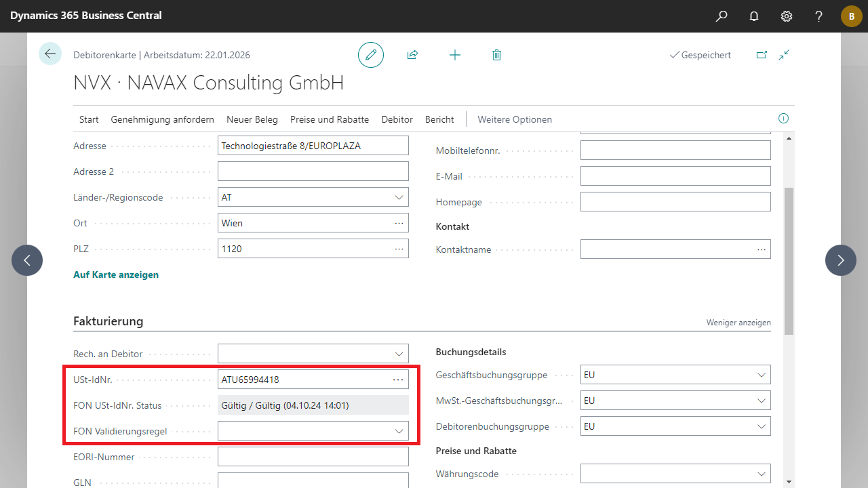The height and width of the screenshot is (488, 868).
Task: Go to previous record arrow
Action: coord(27,260)
